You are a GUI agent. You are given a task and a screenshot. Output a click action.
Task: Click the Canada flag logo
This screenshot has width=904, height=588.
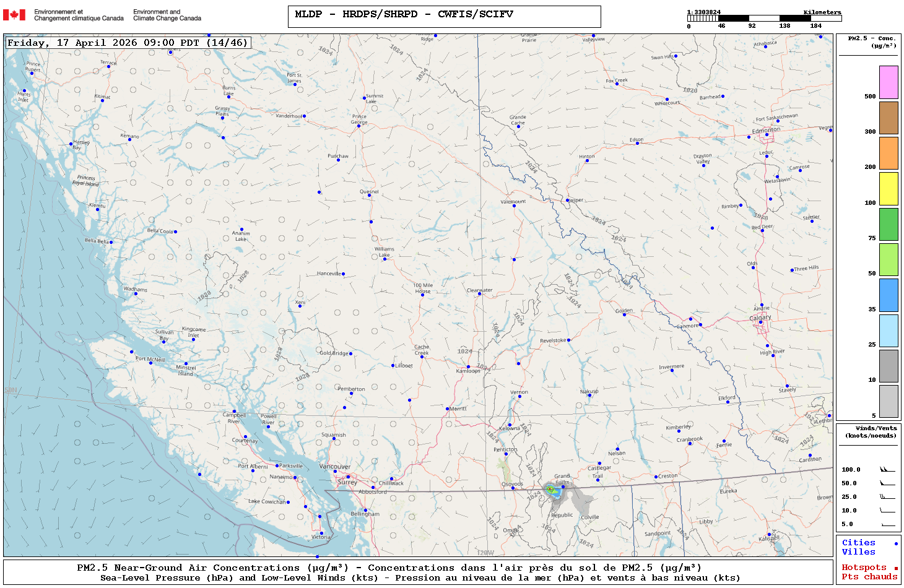point(14,15)
